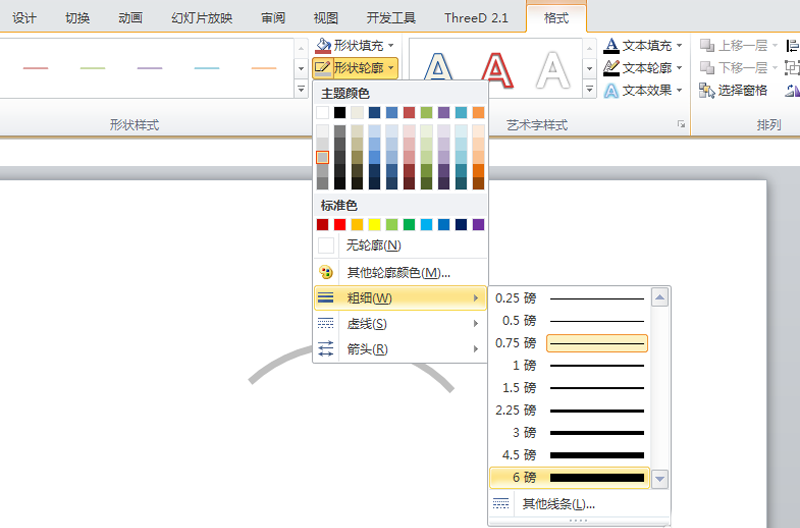Set line weight to 2.25 磅
800x528 pixels.
(569, 410)
